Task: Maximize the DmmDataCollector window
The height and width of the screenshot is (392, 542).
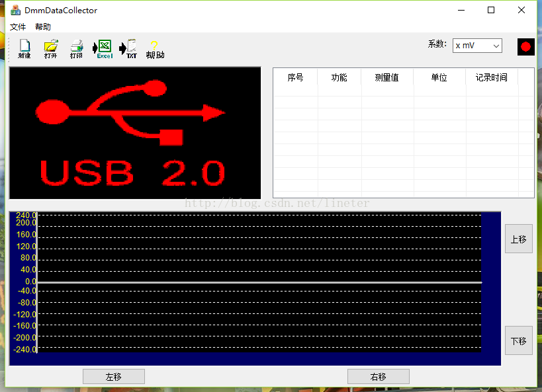Action: pyautogui.click(x=491, y=10)
